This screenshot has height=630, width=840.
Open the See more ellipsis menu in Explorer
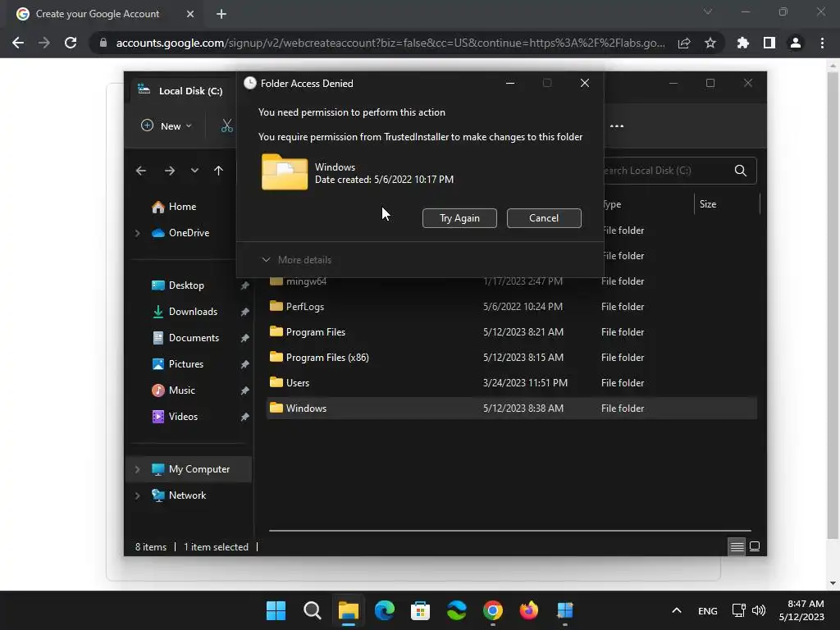click(x=617, y=126)
